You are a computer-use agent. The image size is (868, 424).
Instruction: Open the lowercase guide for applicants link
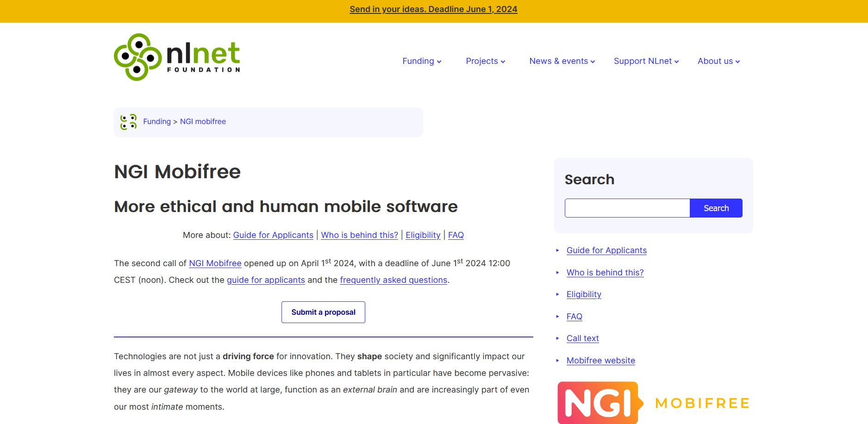pyautogui.click(x=266, y=280)
